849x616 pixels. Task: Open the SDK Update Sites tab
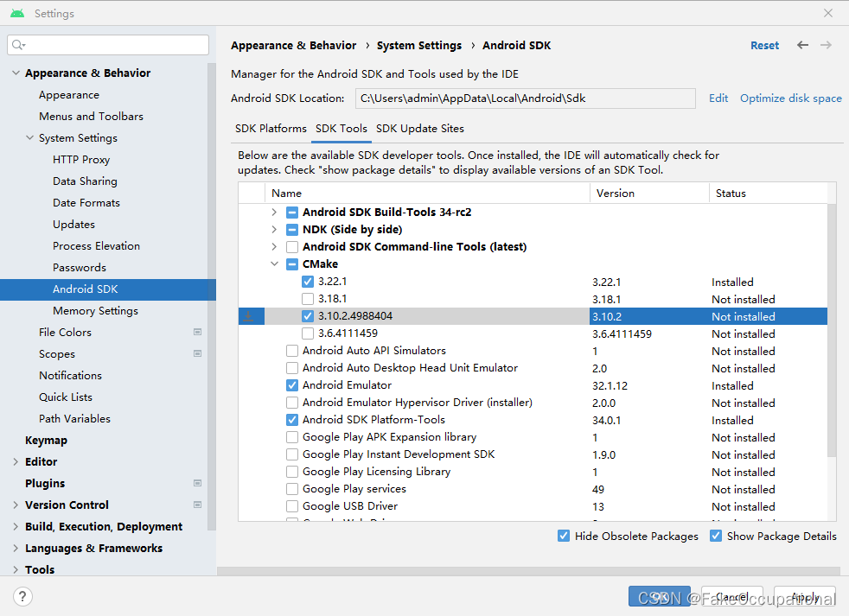coord(420,128)
